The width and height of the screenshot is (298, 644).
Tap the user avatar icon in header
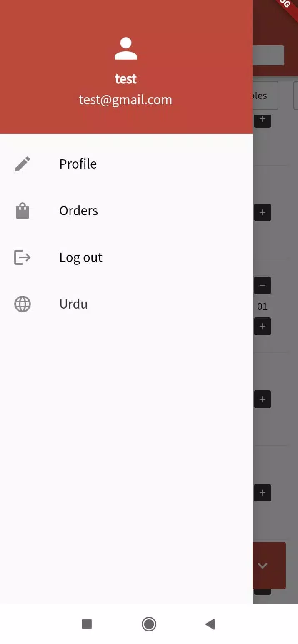(x=126, y=48)
